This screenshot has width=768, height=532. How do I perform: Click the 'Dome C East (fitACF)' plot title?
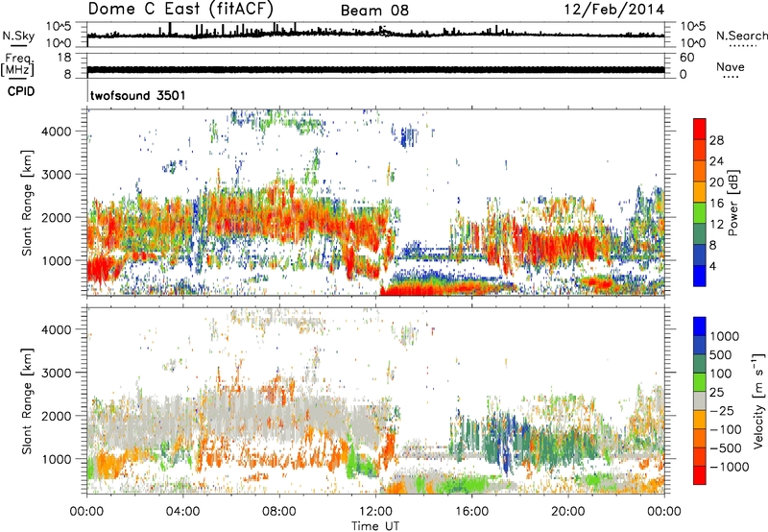point(180,9)
